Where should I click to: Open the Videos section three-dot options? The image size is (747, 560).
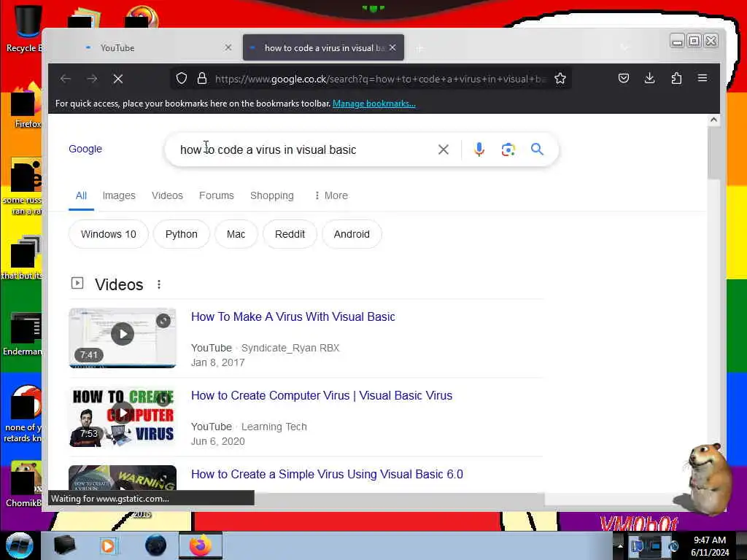(158, 284)
